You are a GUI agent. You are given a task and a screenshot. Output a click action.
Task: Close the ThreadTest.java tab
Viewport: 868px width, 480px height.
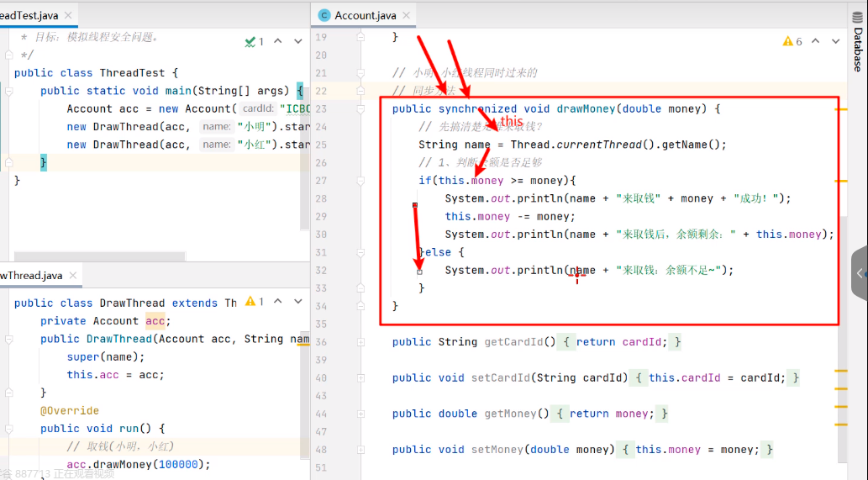(68, 15)
